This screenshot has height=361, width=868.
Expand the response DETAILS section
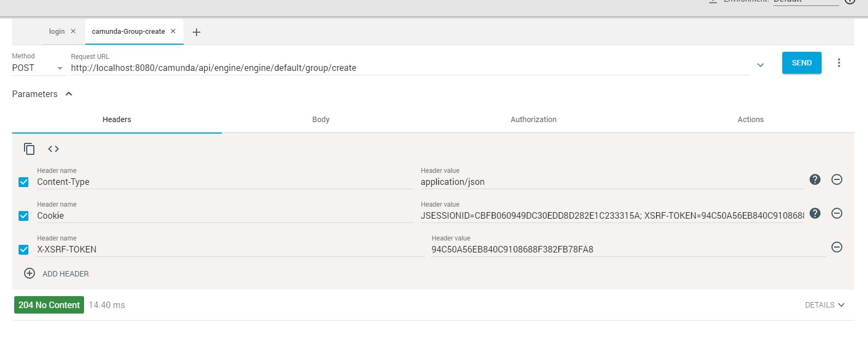[825, 305]
